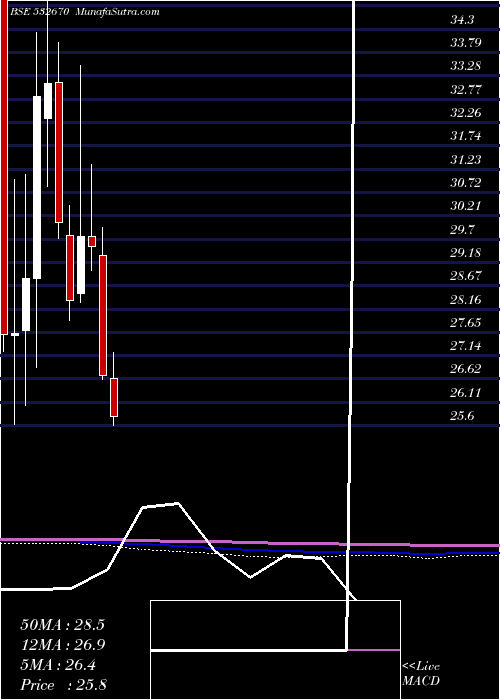Click the <<Live MACD label

click(421, 674)
